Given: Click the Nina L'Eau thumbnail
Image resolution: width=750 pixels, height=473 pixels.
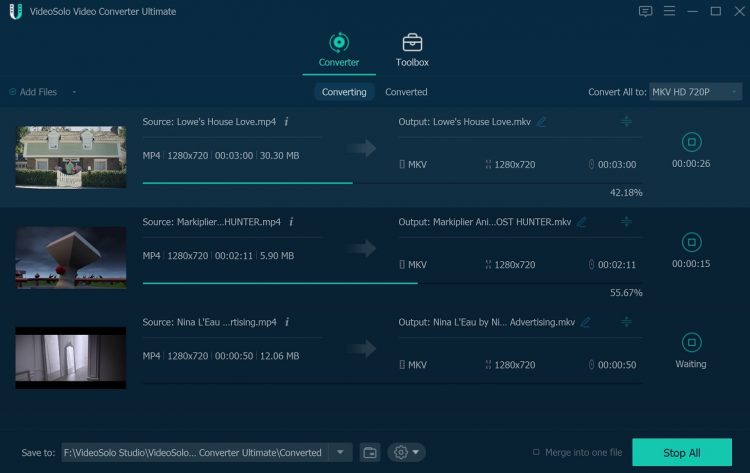Looking at the screenshot, I should pyautogui.click(x=71, y=358).
